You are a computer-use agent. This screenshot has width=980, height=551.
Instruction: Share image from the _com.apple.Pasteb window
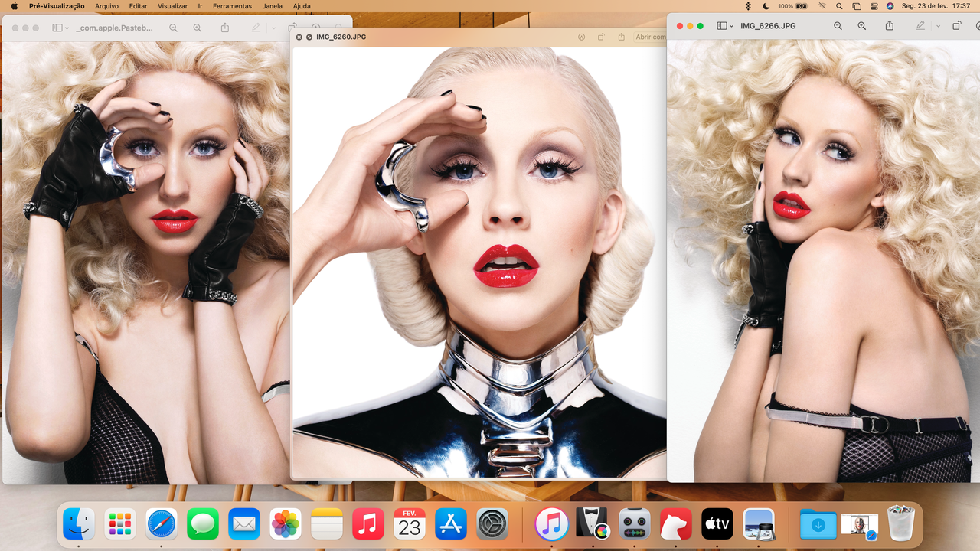[x=225, y=28]
